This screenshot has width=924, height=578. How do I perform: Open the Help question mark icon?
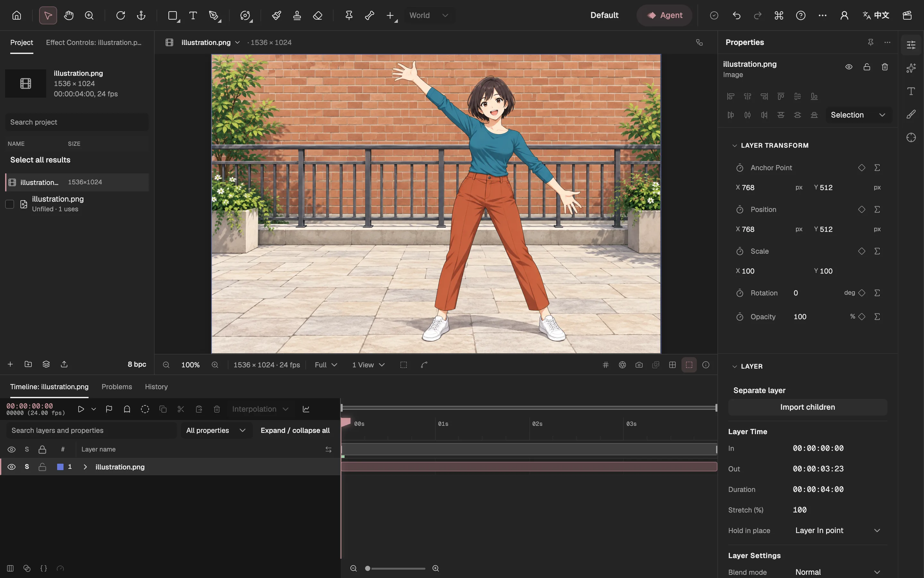(x=801, y=15)
